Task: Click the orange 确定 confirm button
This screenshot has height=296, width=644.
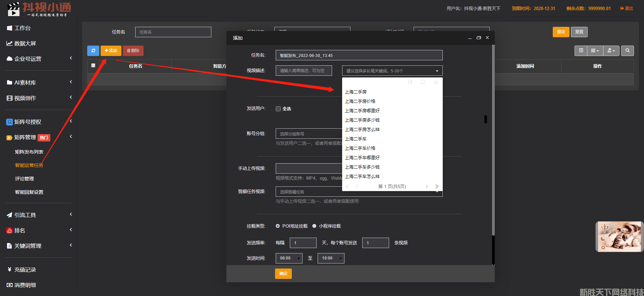Action: [283, 274]
